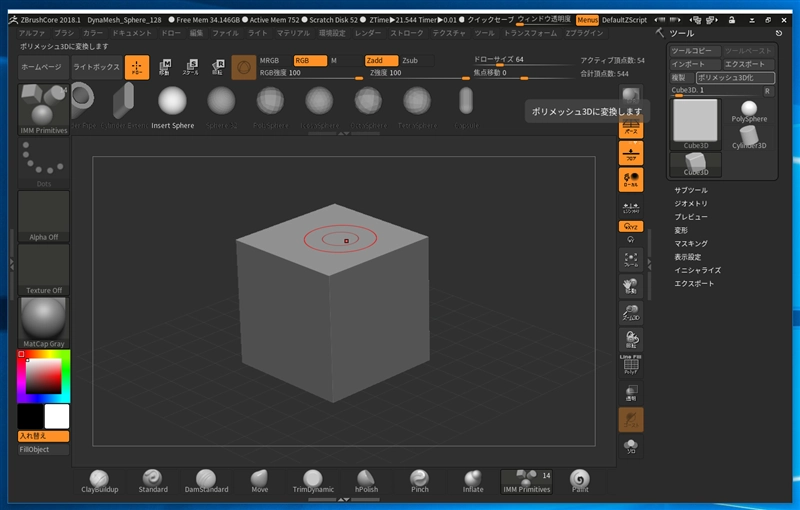Select the Rotate (R) gizmo tool

217,67
